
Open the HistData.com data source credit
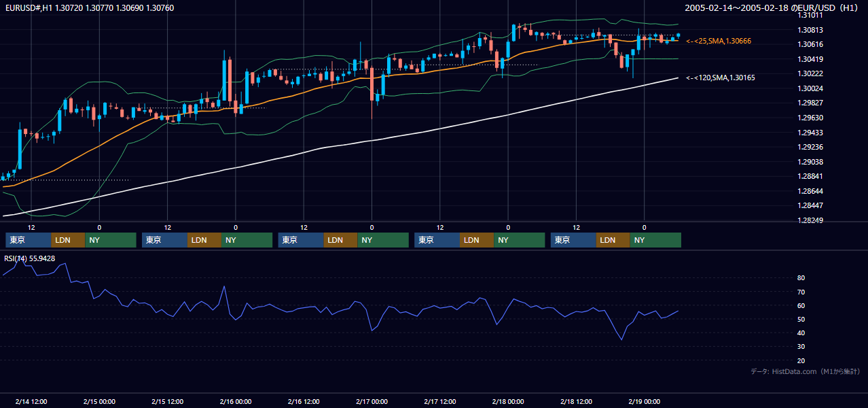pyautogui.click(x=806, y=372)
